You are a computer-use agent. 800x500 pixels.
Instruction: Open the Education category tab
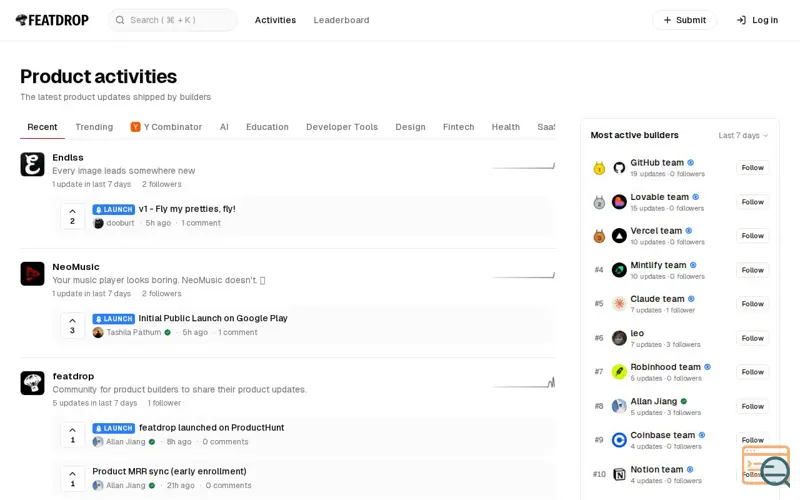(267, 127)
